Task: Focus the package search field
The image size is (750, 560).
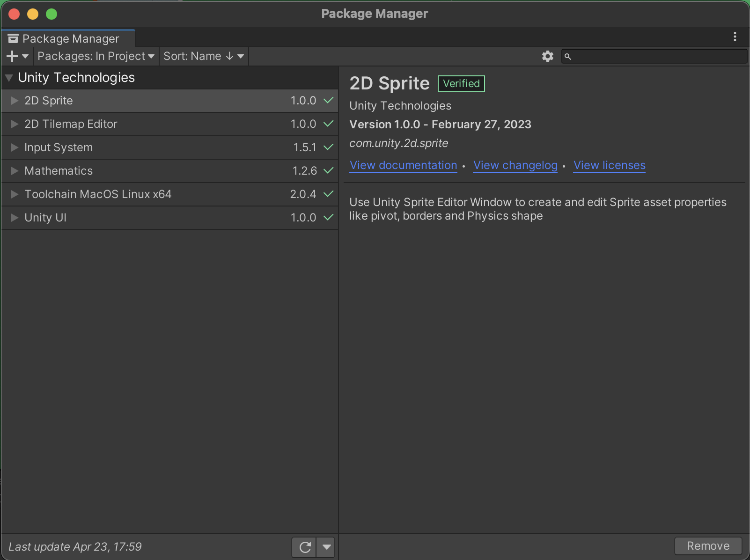Action: (x=654, y=56)
